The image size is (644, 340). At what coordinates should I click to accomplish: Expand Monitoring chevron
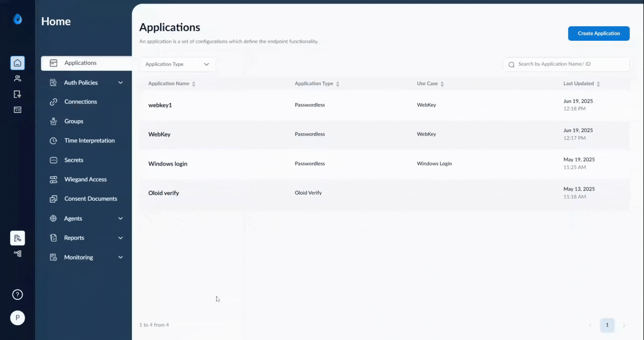point(121,258)
